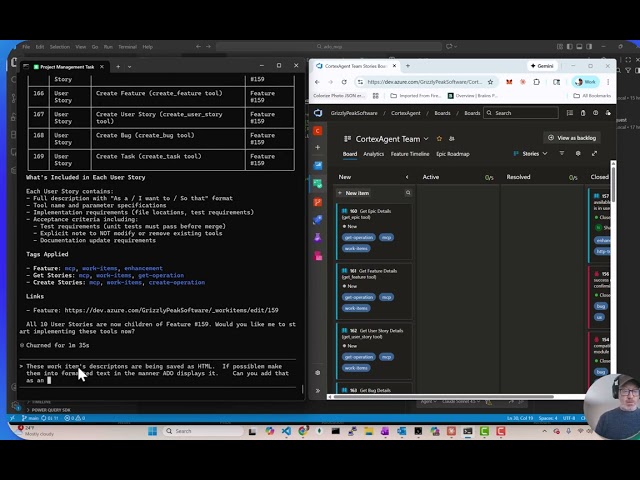Search the New column cards
Viewport: 640px width, 480px height.
click(x=408, y=193)
